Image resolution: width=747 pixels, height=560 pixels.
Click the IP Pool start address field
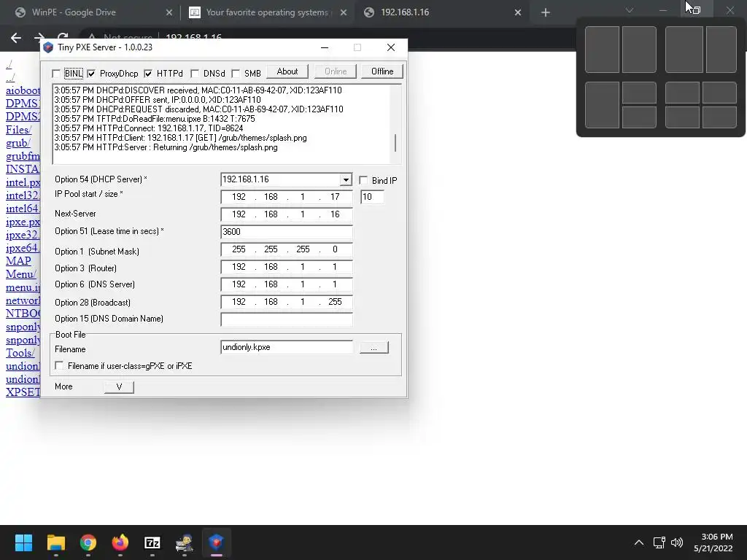286,197
